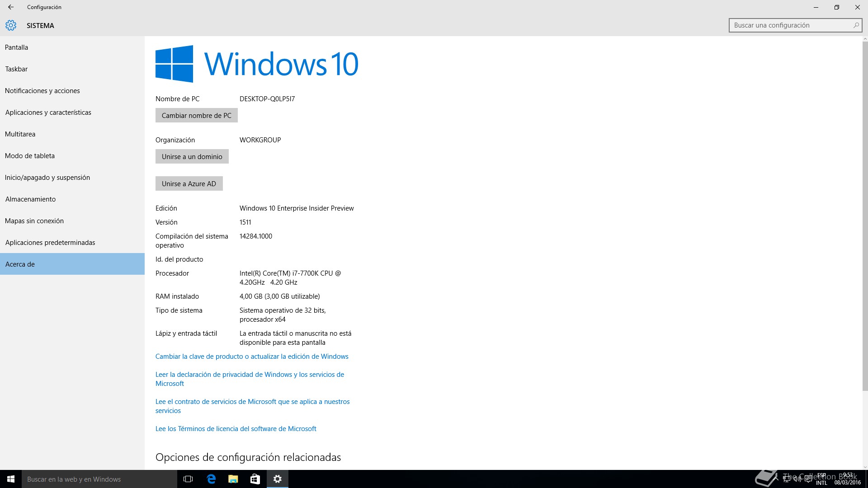Open File Explorer from taskbar

233,479
